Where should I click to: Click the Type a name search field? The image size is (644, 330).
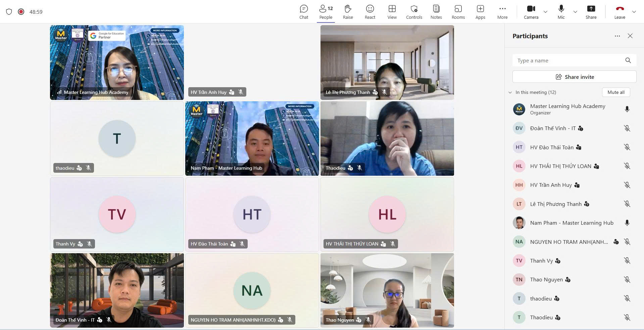pyautogui.click(x=569, y=60)
